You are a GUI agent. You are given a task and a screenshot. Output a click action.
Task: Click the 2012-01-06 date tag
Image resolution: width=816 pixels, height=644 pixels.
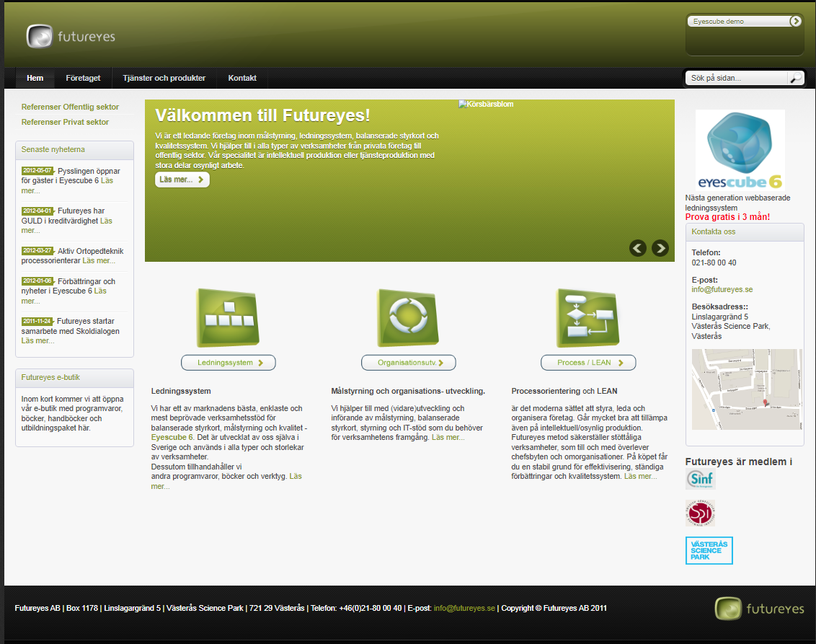tap(37, 281)
